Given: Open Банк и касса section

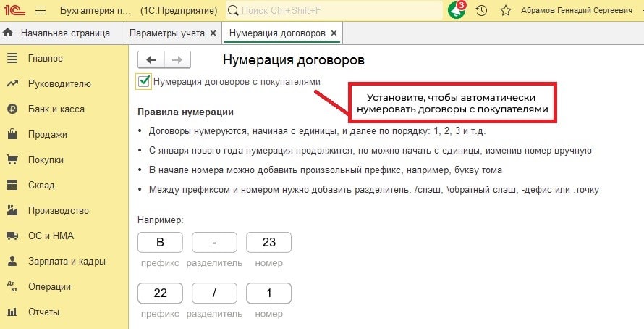Looking at the screenshot, I should 56,109.
